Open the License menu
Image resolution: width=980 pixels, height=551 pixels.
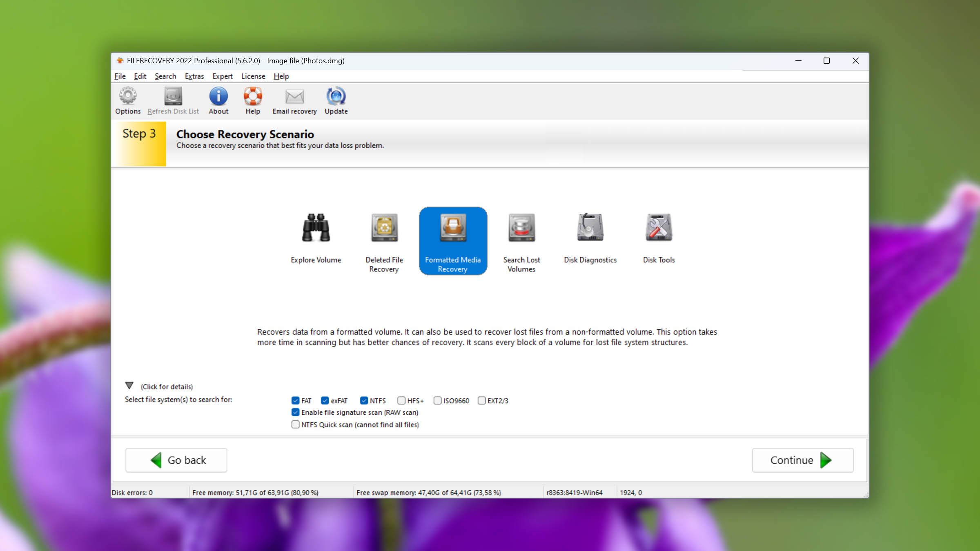point(253,76)
